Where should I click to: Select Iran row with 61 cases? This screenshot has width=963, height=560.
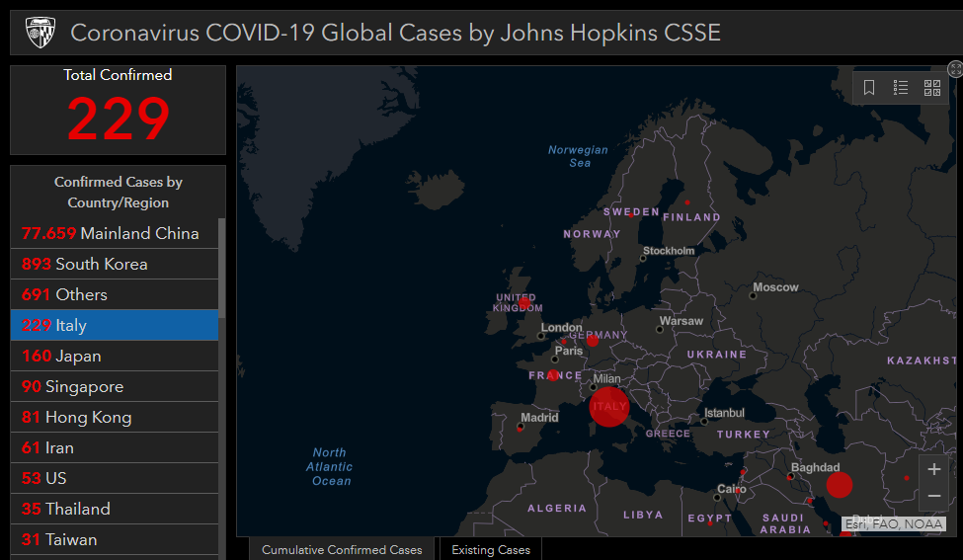point(115,447)
